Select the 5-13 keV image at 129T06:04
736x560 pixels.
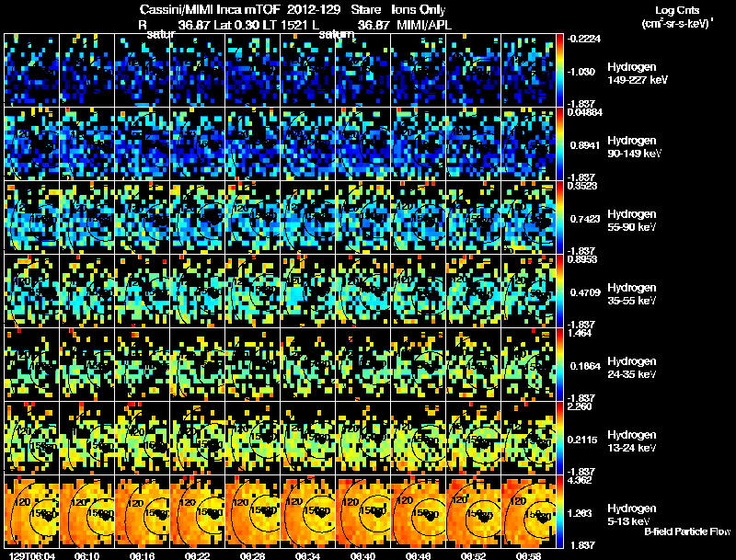31,511
